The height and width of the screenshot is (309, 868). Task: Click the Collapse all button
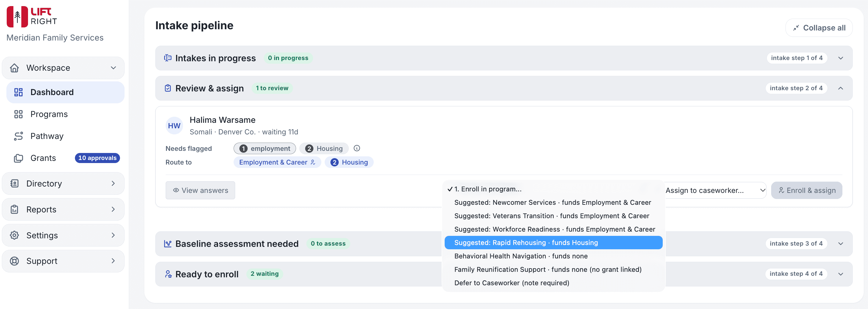click(x=819, y=28)
